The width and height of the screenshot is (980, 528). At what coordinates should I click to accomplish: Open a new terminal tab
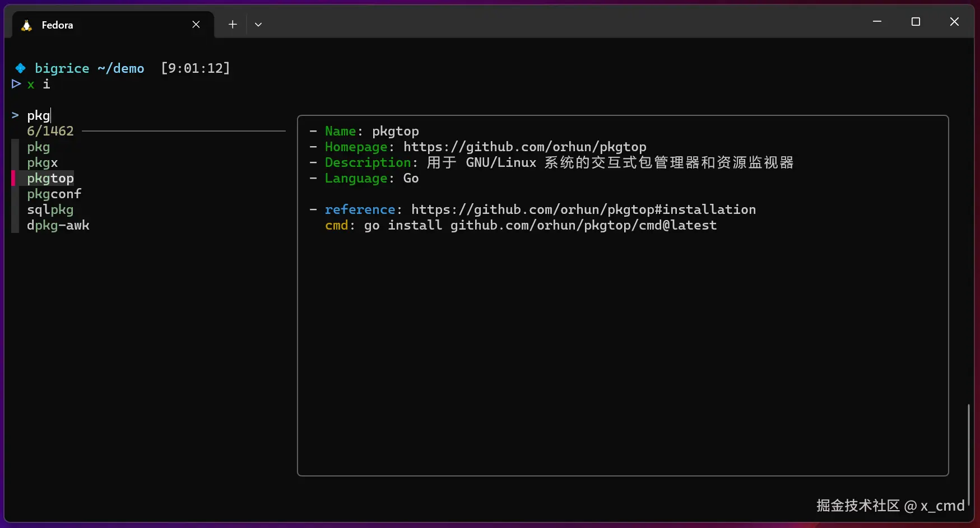click(x=233, y=25)
